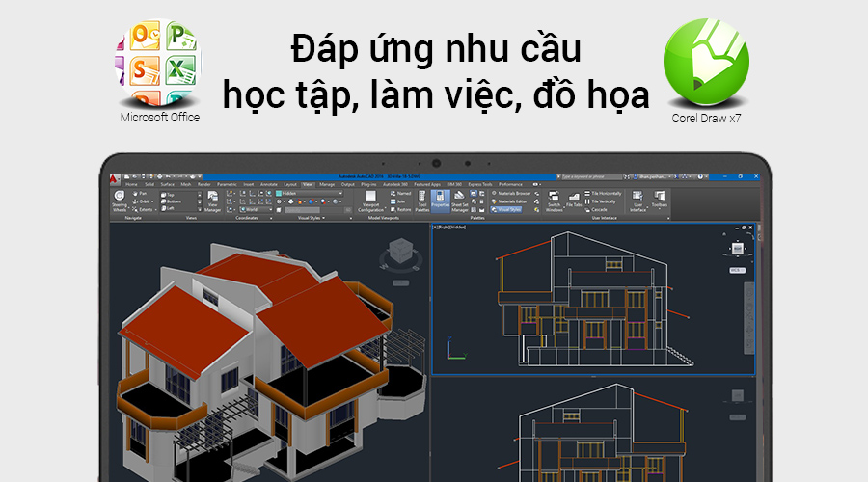Open the Annotate ribbon tab
Screen dimensions: 868x482
coord(269,184)
